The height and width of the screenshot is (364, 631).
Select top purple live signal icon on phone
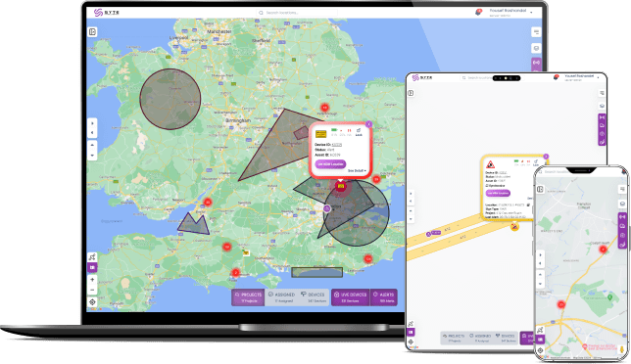pyautogui.click(x=622, y=216)
